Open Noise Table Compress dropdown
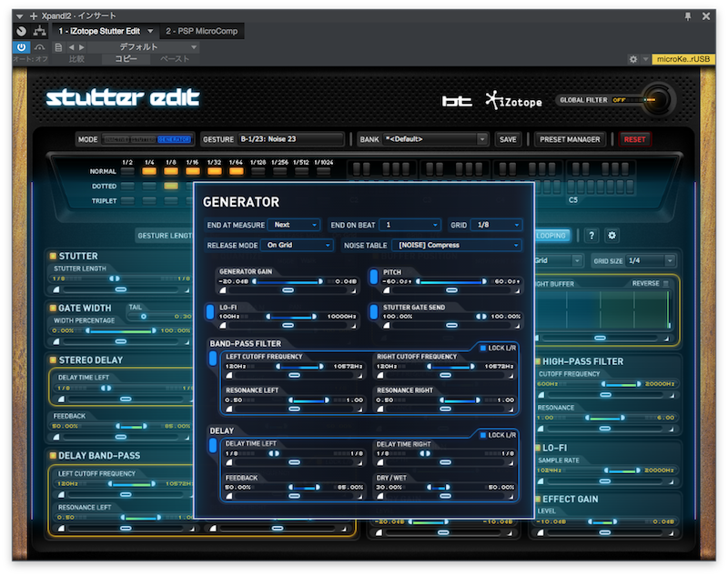The width and height of the screenshot is (728, 576). [x=457, y=245]
